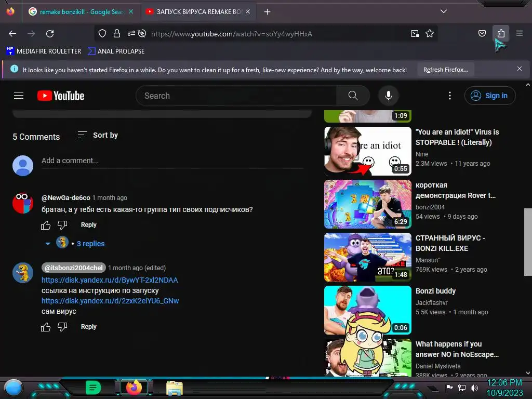Open the YouTube guide hamburger menu

click(x=19, y=96)
